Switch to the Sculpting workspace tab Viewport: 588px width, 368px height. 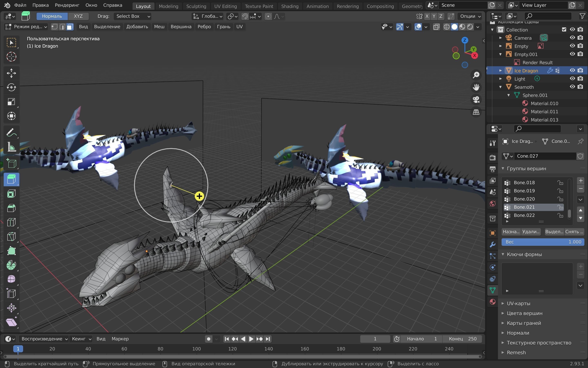pos(196,6)
